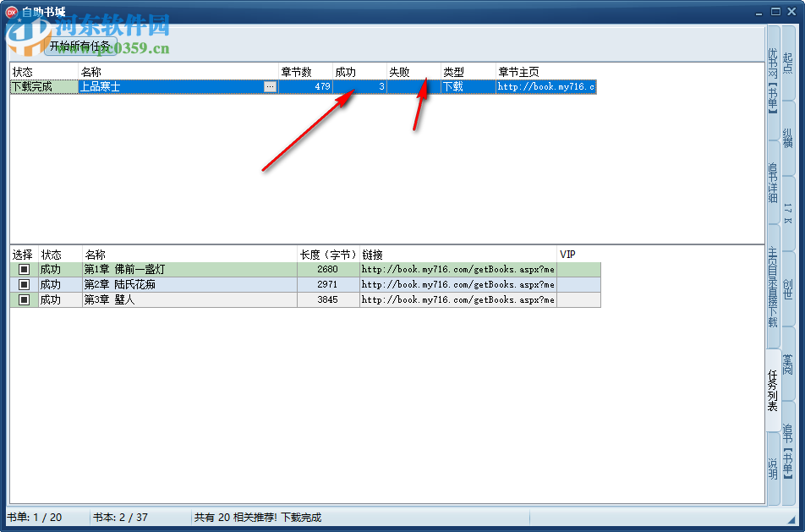
Task: Open the 优书网【书单】 tab
Action: click(x=773, y=82)
